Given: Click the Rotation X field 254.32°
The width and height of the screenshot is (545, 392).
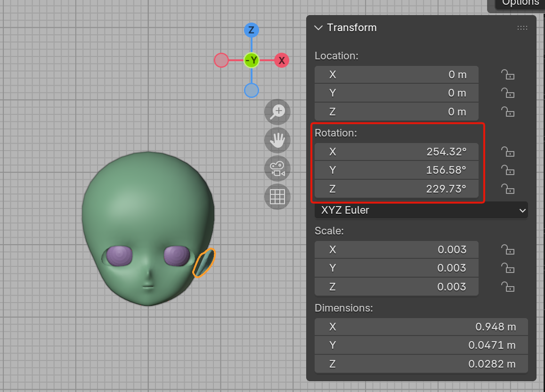Looking at the screenshot, I should point(396,152).
